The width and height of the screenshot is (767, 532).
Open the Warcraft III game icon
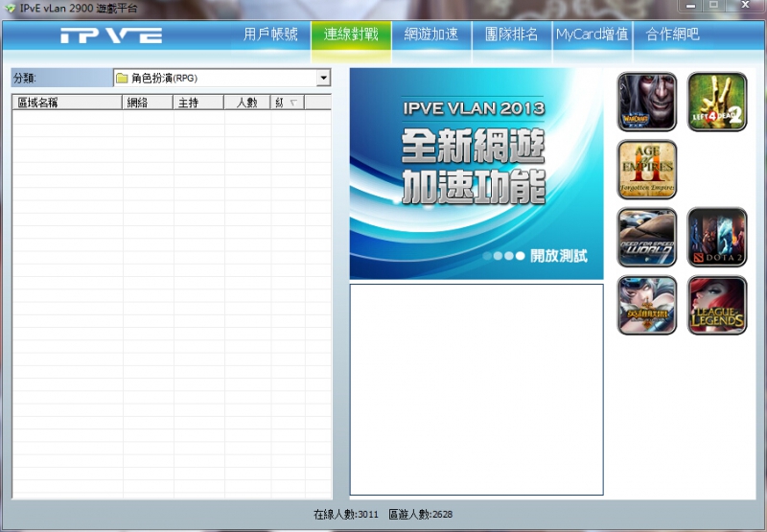(x=647, y=102)
